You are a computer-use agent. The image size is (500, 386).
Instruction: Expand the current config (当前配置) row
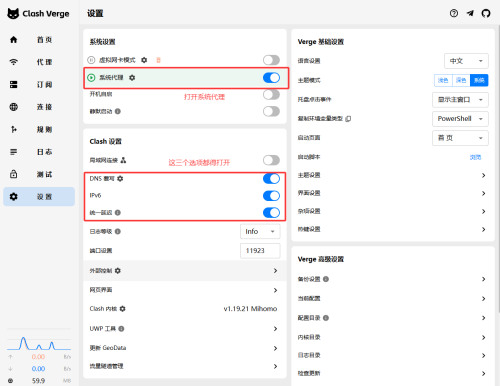coord(392,299)
